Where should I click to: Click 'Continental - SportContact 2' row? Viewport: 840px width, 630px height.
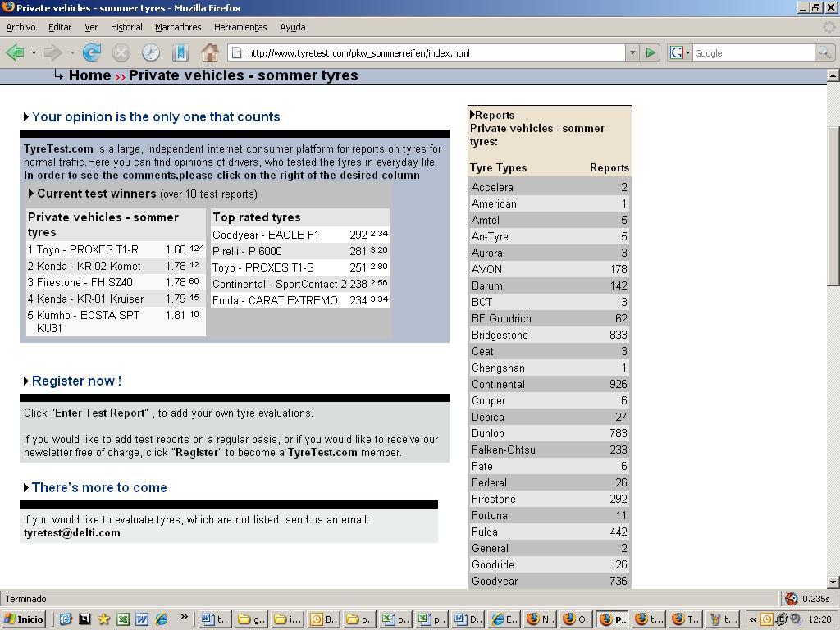click(x=300, y=284)
